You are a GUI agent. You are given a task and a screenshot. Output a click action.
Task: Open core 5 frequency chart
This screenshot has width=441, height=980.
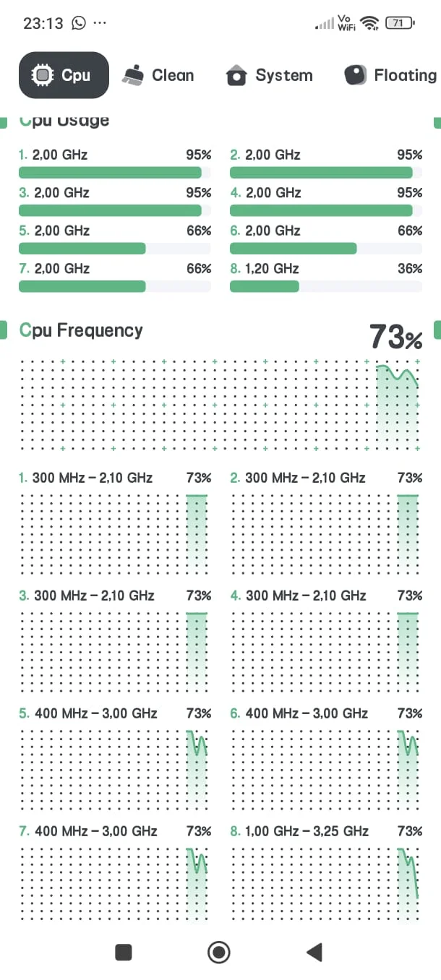[114, 761]
